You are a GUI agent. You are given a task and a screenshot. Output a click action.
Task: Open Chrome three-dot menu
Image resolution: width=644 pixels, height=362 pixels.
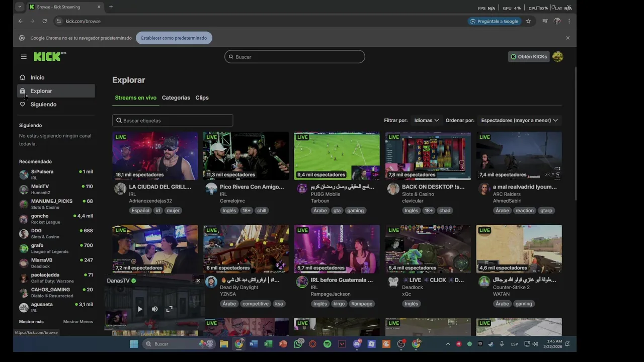pyautogui.click(x=569, y=21)
